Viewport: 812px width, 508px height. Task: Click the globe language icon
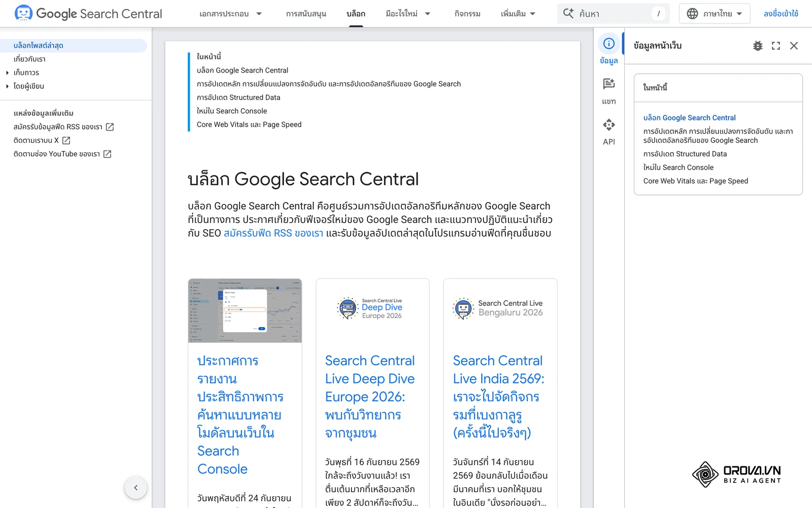[x=692, y=14]
